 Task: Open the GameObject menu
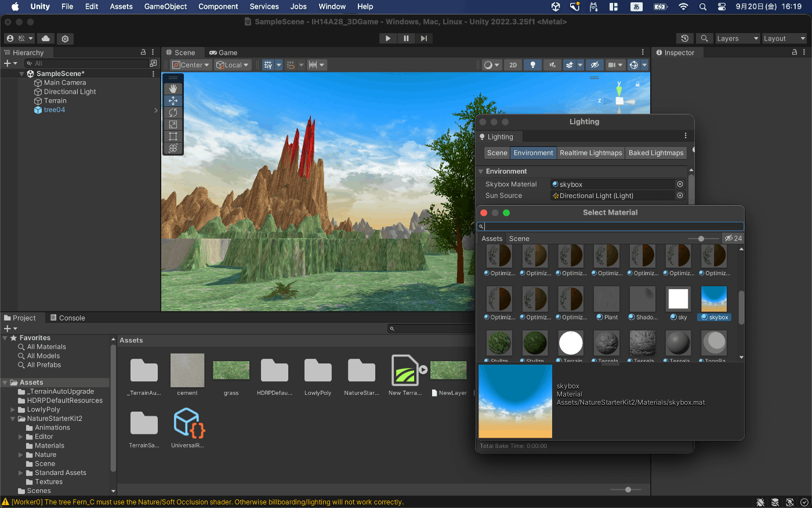click(165, 6)
